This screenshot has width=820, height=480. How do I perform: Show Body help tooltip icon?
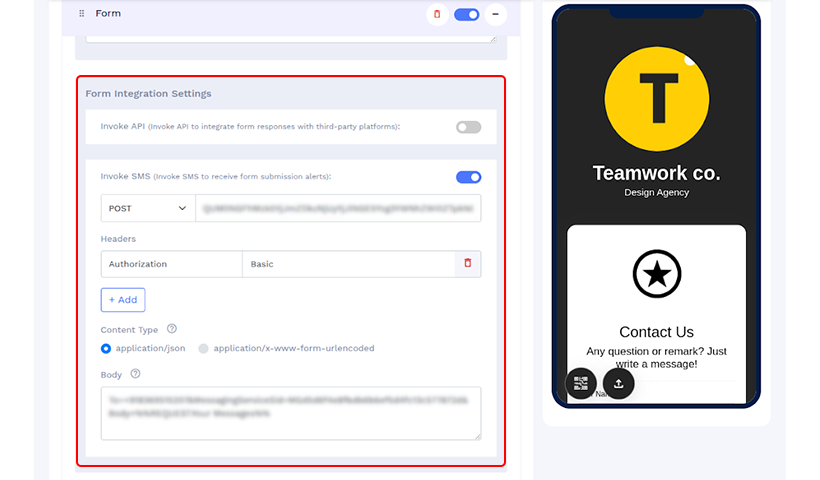coord(135,374)
